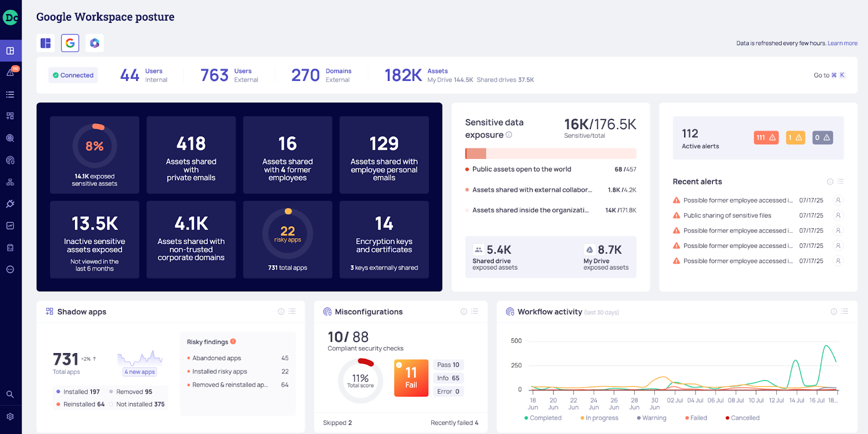Open the Installed risky apps 22 finding
The height and width of the screenshot is (434, 868).
pyautogui.click(x=238, y=372)
